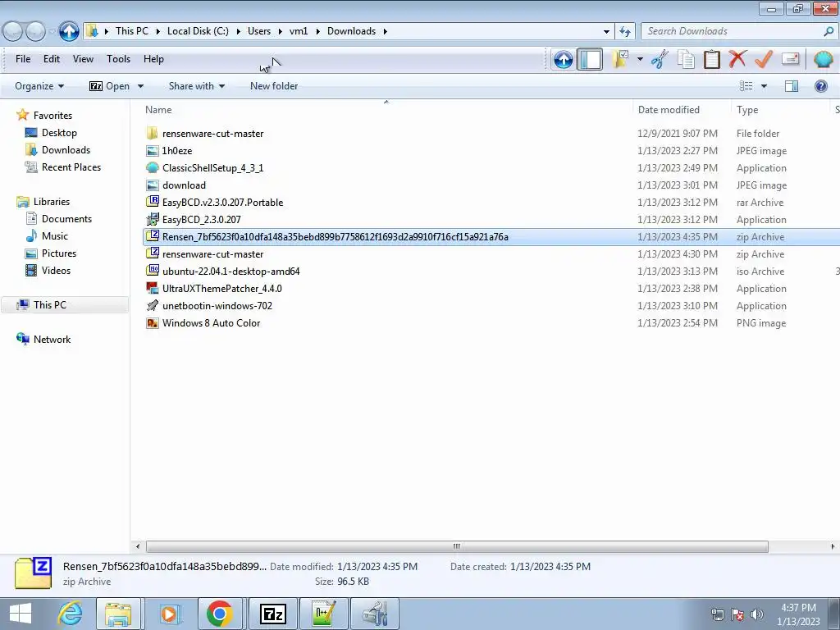Click the horizontal scrollbar thumb
840x630 pixels.
(x=457, y=546)
